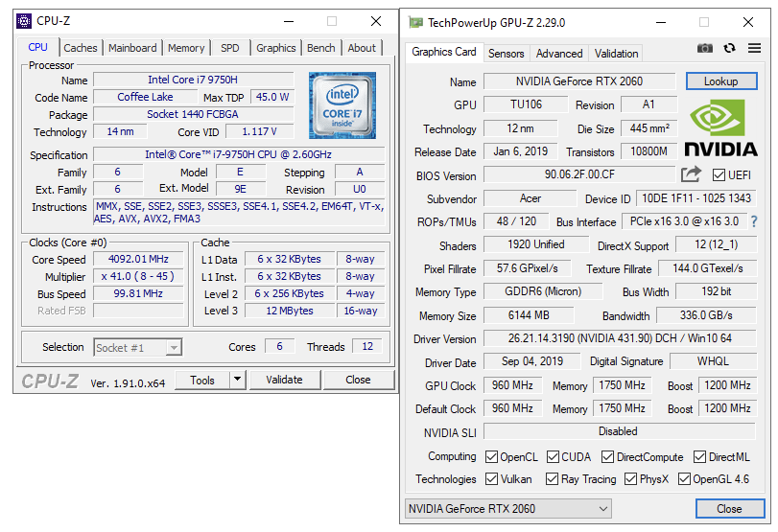Switch to the Mainboard tab
The height and width of the screenshot is (532, 778).
pos(132,48)
